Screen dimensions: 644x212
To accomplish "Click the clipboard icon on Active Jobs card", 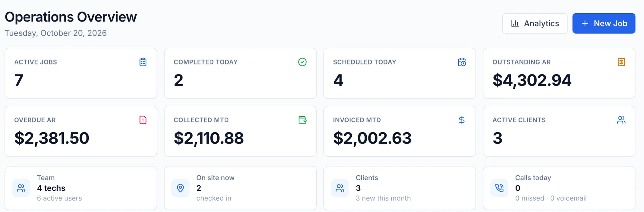I will [143, 62].
